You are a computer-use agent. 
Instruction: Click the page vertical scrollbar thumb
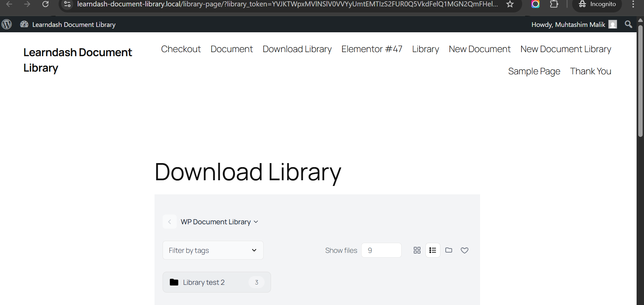[640, 81]
